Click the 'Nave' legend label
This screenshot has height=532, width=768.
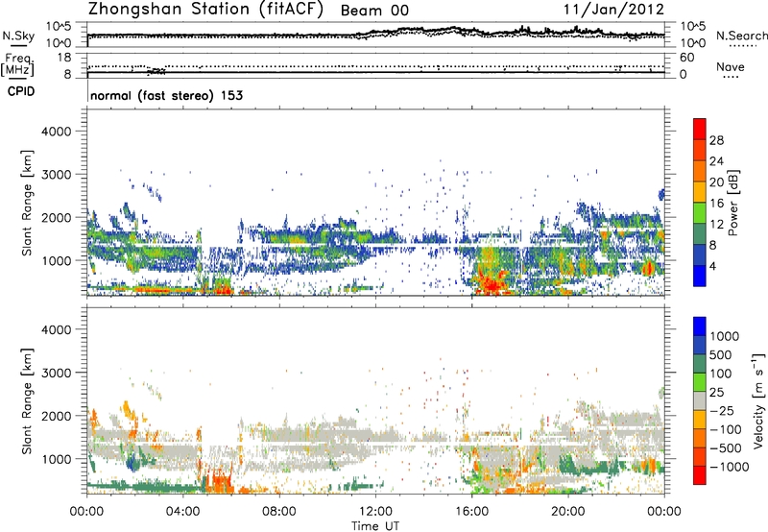730,66
